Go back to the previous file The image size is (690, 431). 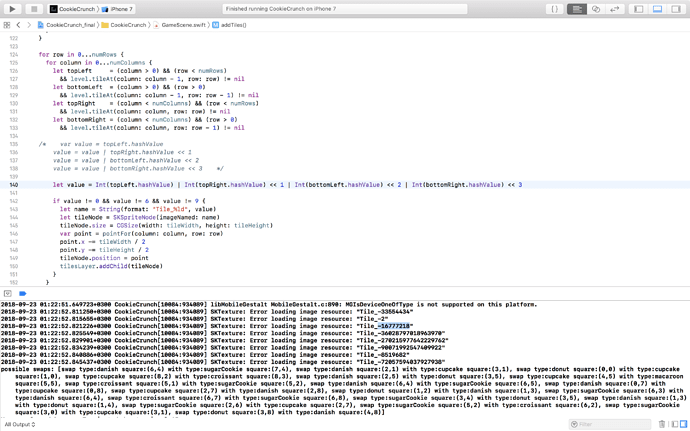[18, 25]
